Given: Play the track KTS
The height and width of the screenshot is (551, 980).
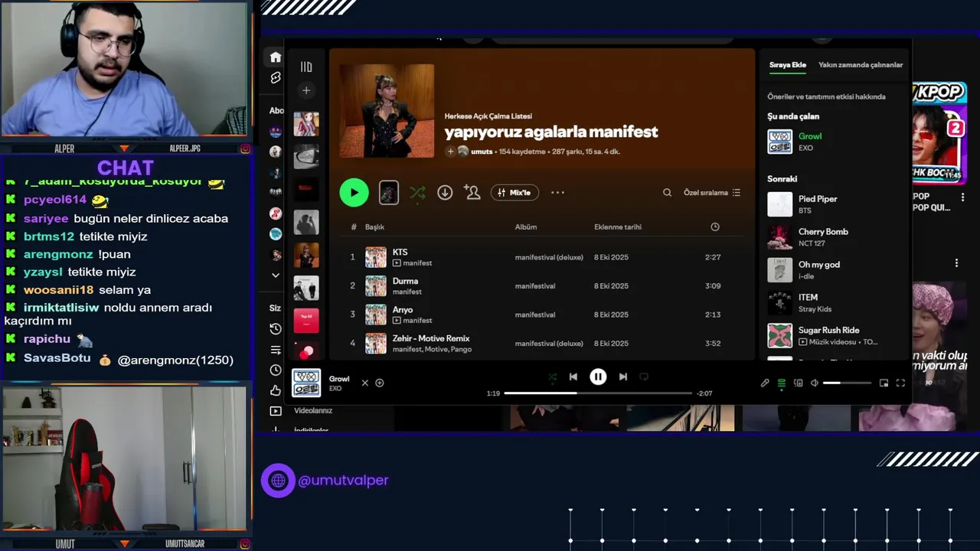Looking at the screenshot, I should pos(542,257).
